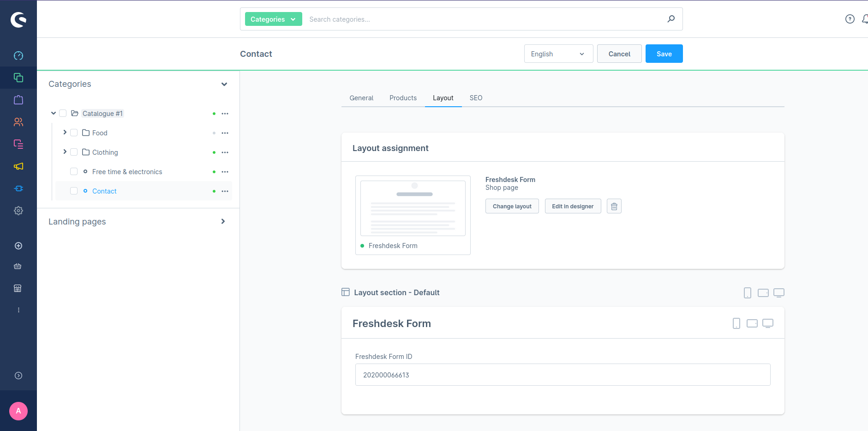Viewport: 868px width, 431px height.
Task: Click the Save button
Action: tap(664, 54)
